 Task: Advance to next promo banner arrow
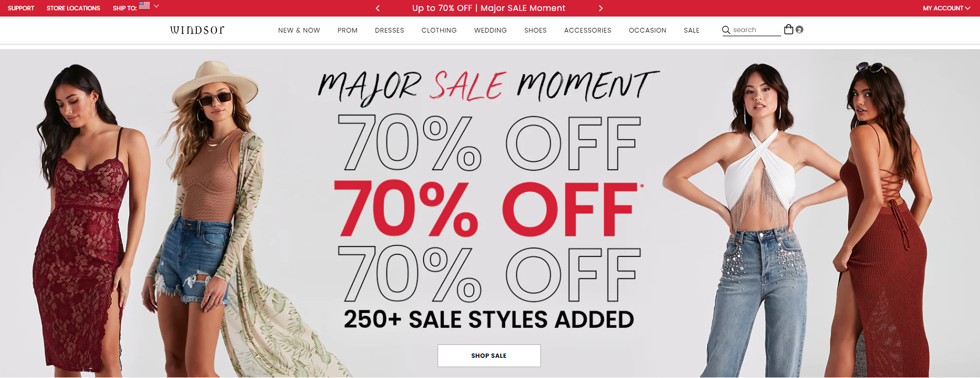point(600,8)
